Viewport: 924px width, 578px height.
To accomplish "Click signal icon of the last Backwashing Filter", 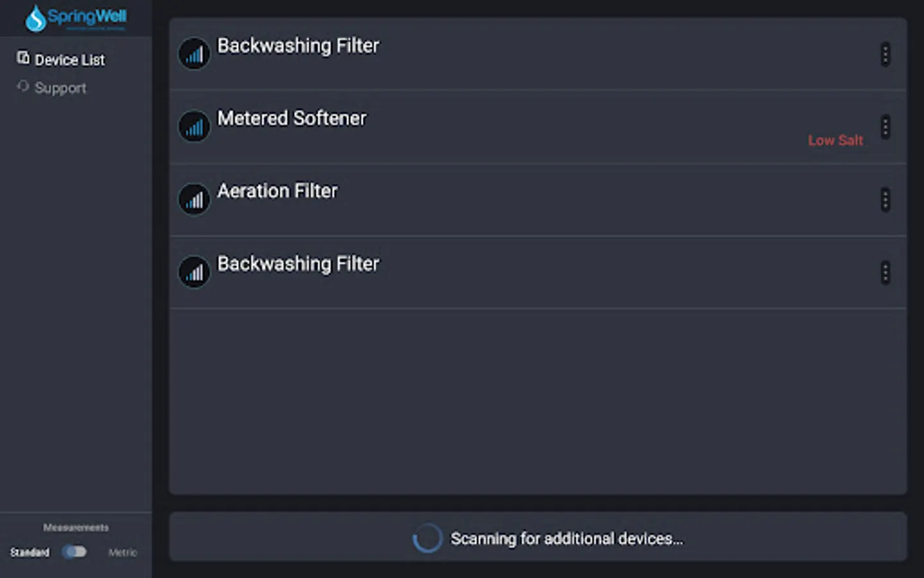I will pyautogui.click(x=194, y=272).
